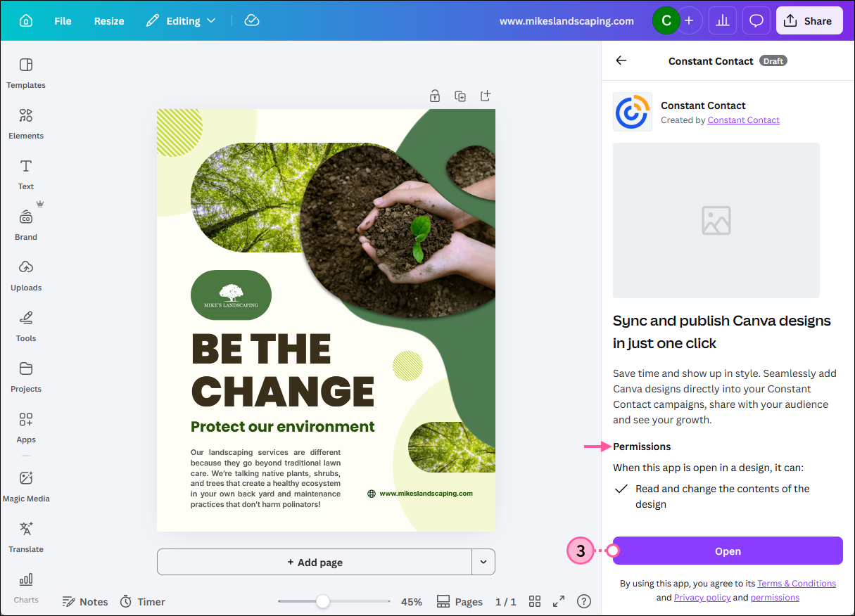This screenshot has width=855, height=616.
Task: Open the Resize menu
Action: pos(108,20)
